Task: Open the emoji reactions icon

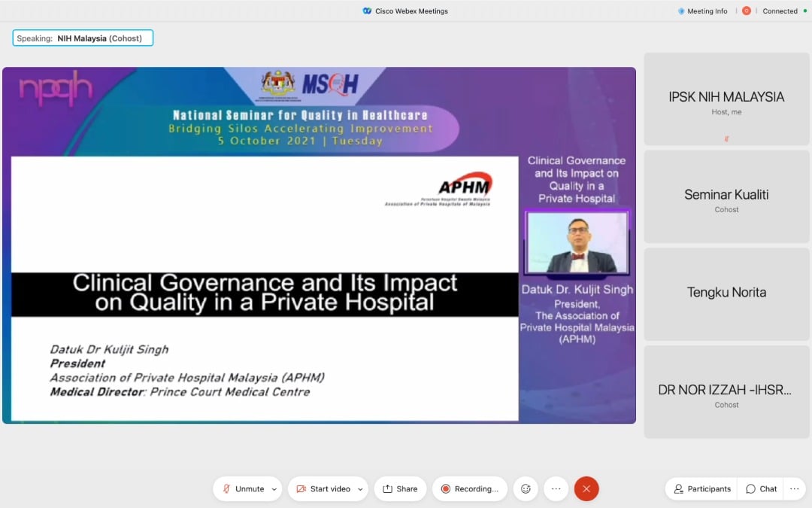Action: tap(526, 488)
